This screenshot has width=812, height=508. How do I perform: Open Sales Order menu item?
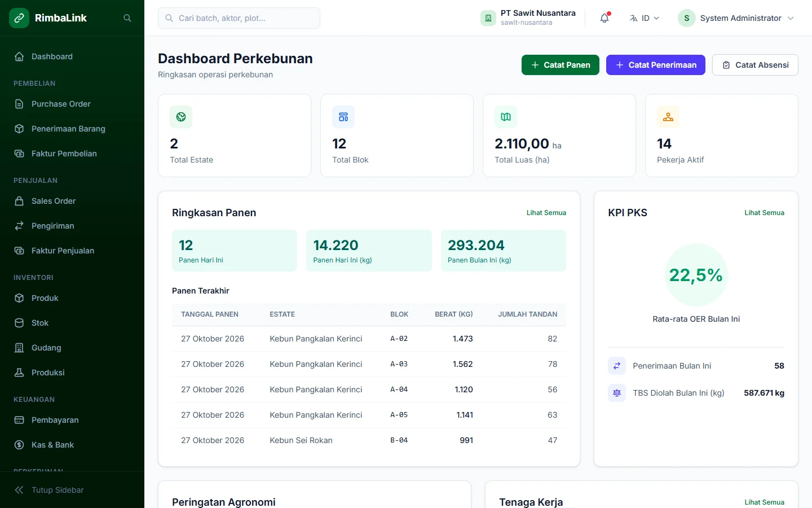click(72, 201)
